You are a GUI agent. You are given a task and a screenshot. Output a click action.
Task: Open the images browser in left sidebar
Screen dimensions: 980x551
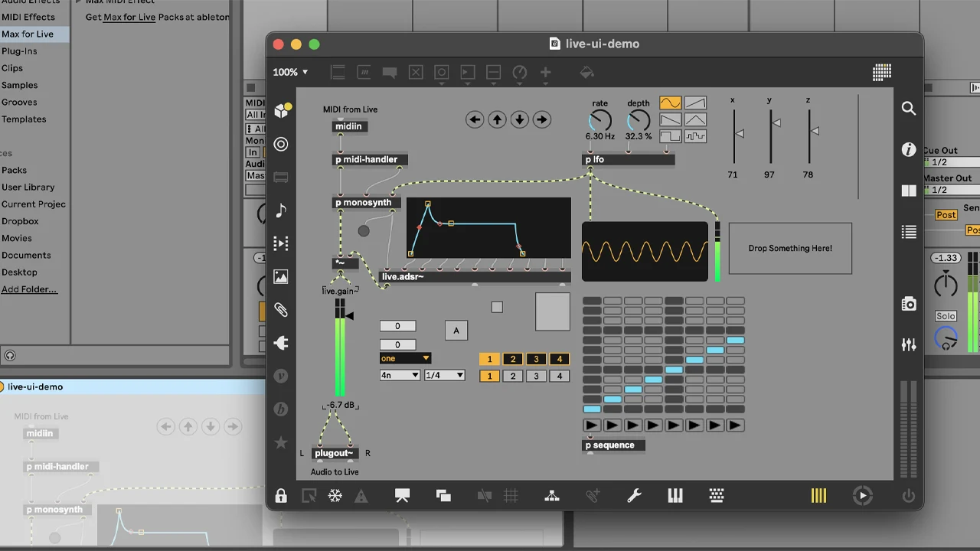[x=281, y=277]
